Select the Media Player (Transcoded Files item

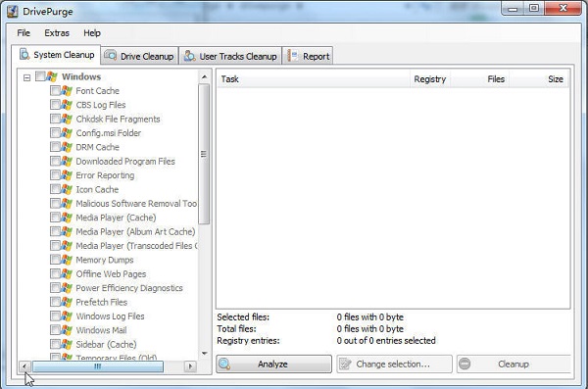(136, 246)
